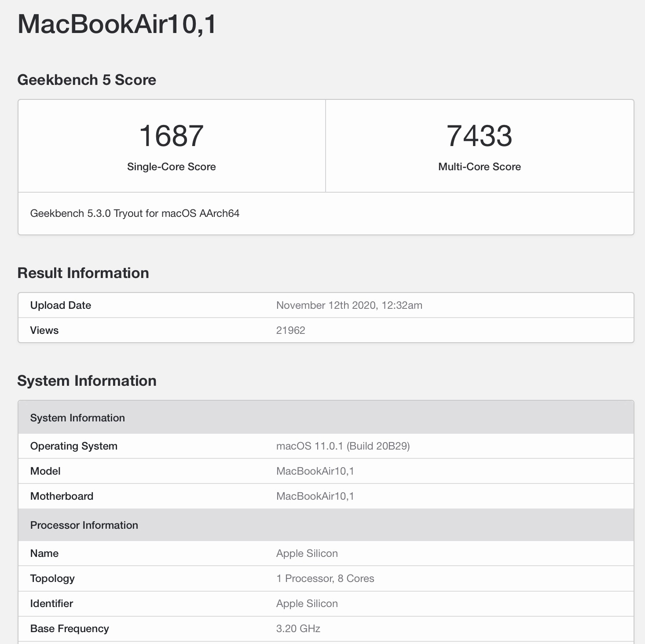645x644 pixels.
Task: Click the Identifier row label
Action: pyautogui.click(x=51, y=604)
